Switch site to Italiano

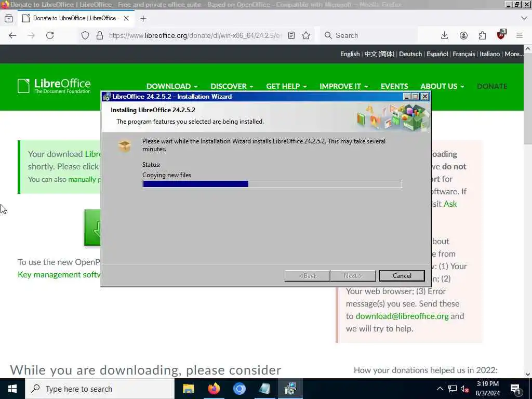point(489,54)
